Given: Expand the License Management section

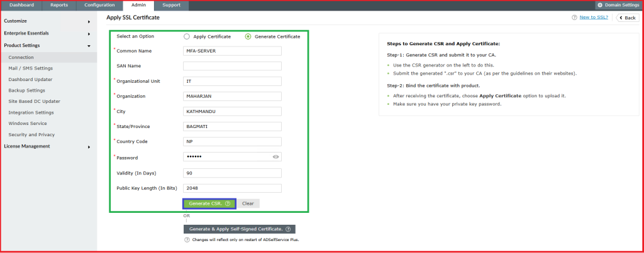Looking at the screenshot, I should click(89, 146).
